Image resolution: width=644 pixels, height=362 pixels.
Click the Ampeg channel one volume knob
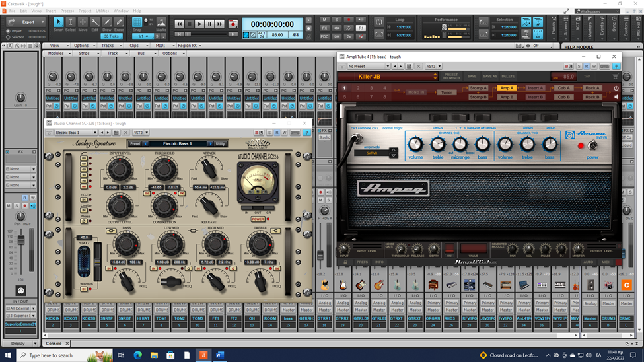coord(415,144)
